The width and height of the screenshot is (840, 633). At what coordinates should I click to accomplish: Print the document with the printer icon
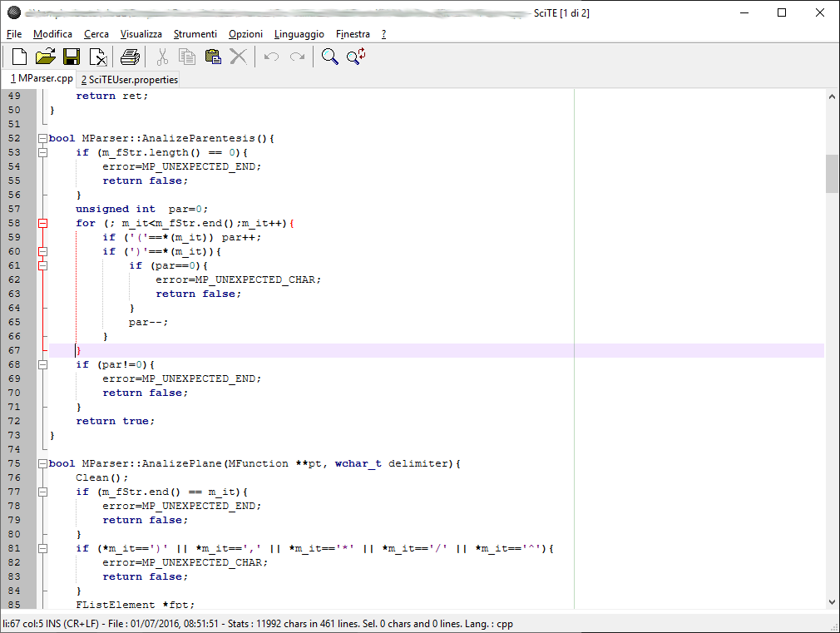coord(130,57)
